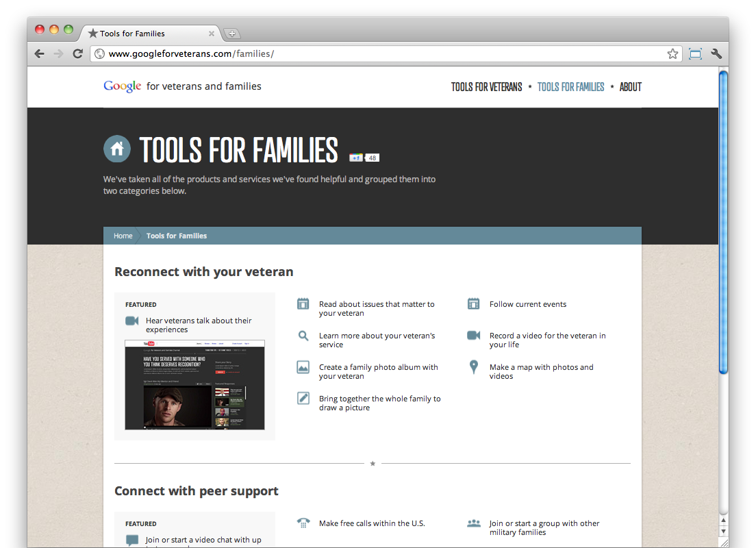756x548 pixels.
Task: Click the Google logo in header
Action: tap(123, 86)
